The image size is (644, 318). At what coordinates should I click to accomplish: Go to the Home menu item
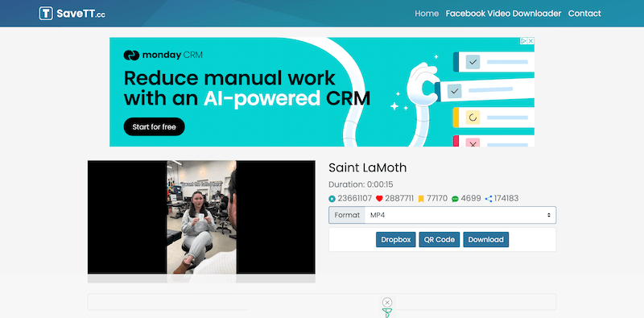427,14
